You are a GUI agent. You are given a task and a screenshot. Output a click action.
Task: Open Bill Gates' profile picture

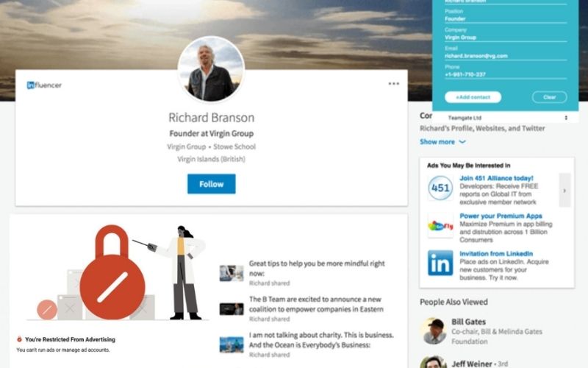tap(434, 330)
